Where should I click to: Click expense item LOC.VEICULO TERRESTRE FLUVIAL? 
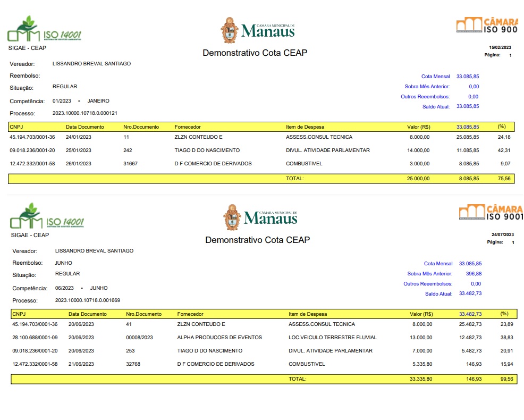333,338
